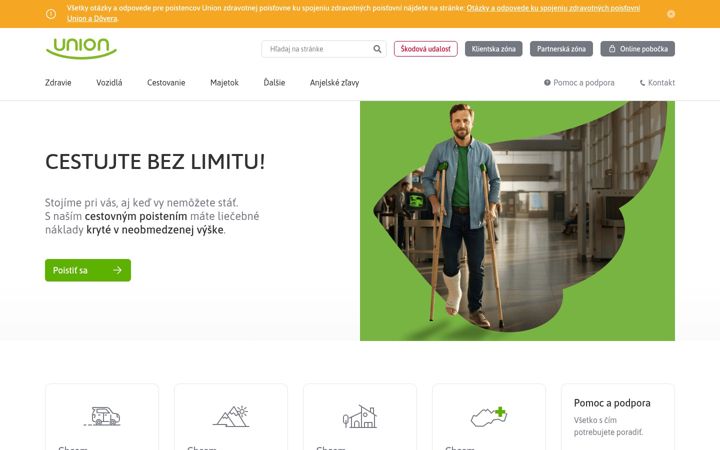
Task: Open the Majetok menu
Action: [225, 83]
